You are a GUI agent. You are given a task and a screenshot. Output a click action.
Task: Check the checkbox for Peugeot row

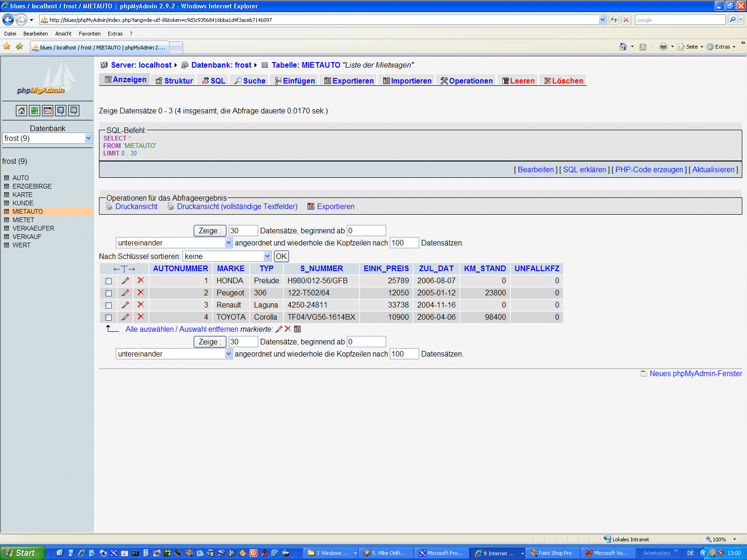coord(109,294)
